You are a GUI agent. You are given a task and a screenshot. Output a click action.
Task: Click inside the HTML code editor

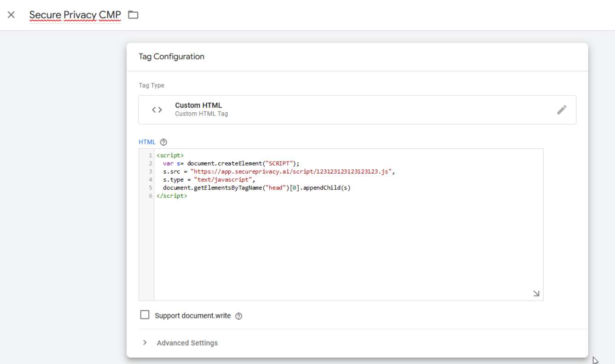coord(322,221)
